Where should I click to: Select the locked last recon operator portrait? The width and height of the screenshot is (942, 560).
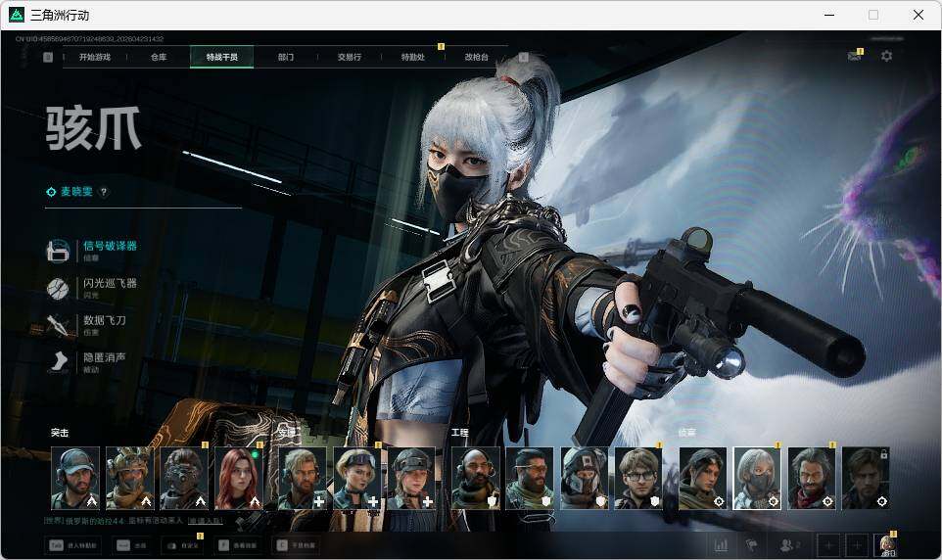click(x=867, y=478)
